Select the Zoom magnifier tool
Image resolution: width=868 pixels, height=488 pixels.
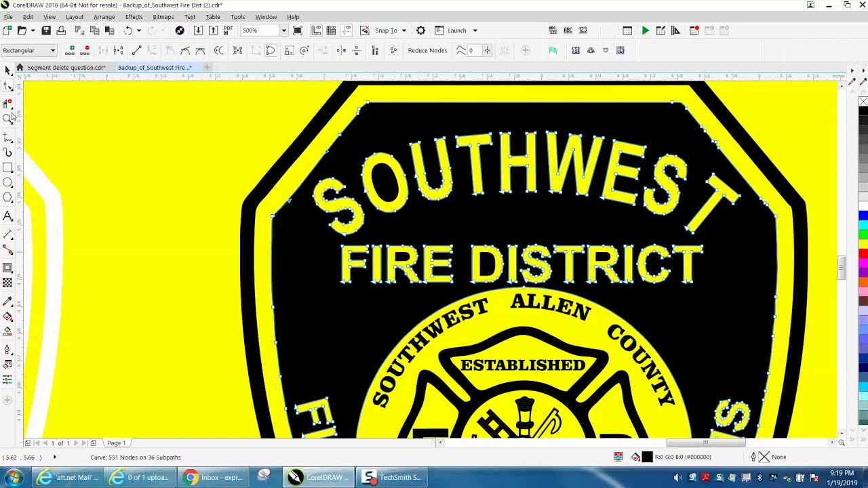(x=7, y=119)
